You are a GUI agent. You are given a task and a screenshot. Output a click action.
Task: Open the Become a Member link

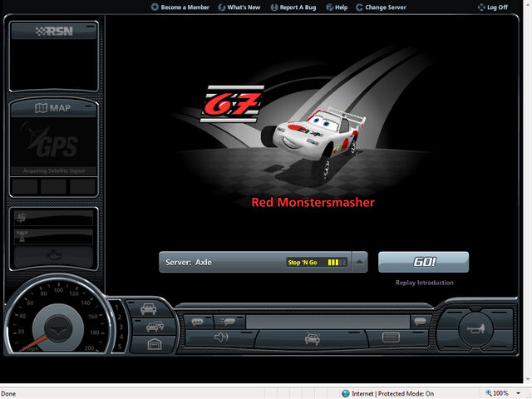click(x=180, y=7)
